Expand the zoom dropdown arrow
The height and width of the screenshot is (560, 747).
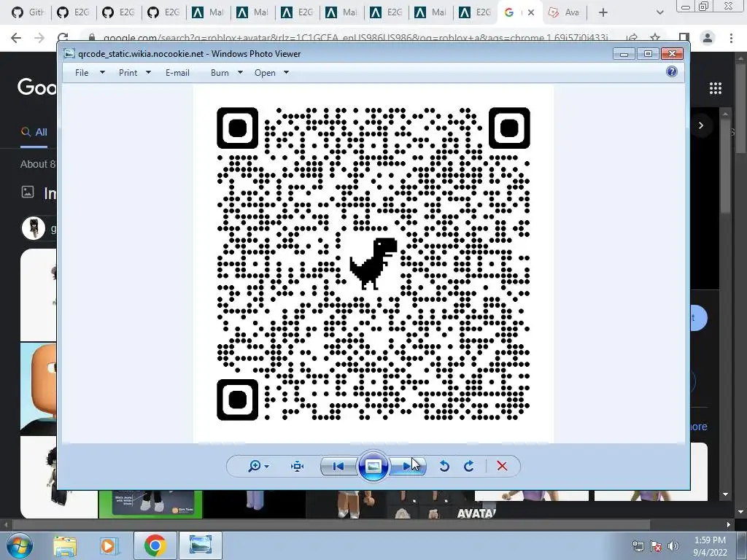click(x=266, y=467)
